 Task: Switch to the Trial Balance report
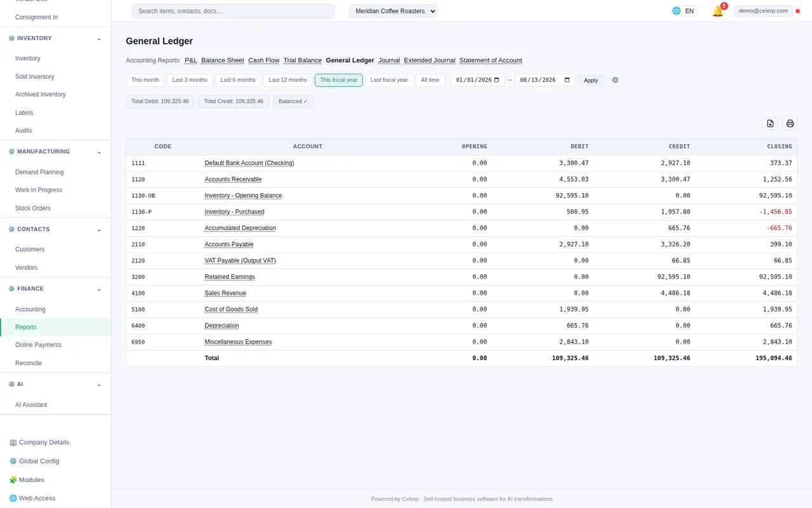coord(303,60)
